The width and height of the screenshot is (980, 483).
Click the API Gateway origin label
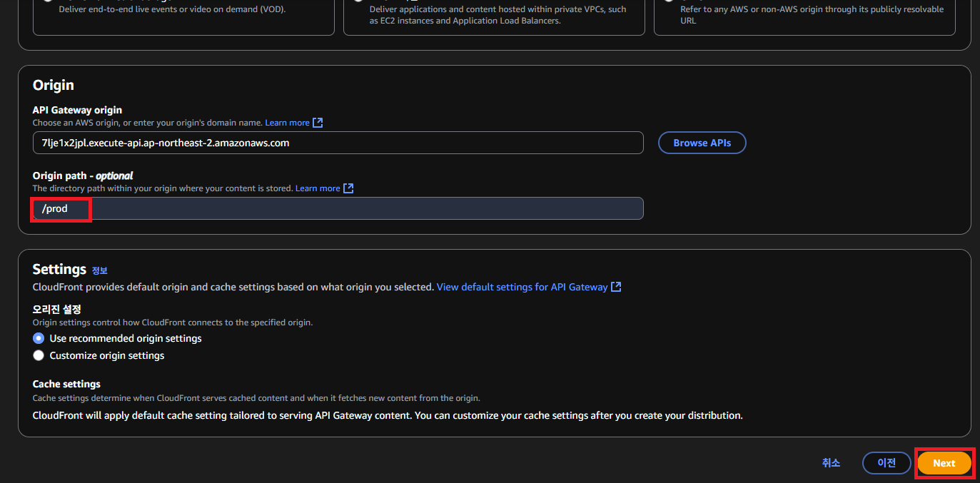coord(77,110)
